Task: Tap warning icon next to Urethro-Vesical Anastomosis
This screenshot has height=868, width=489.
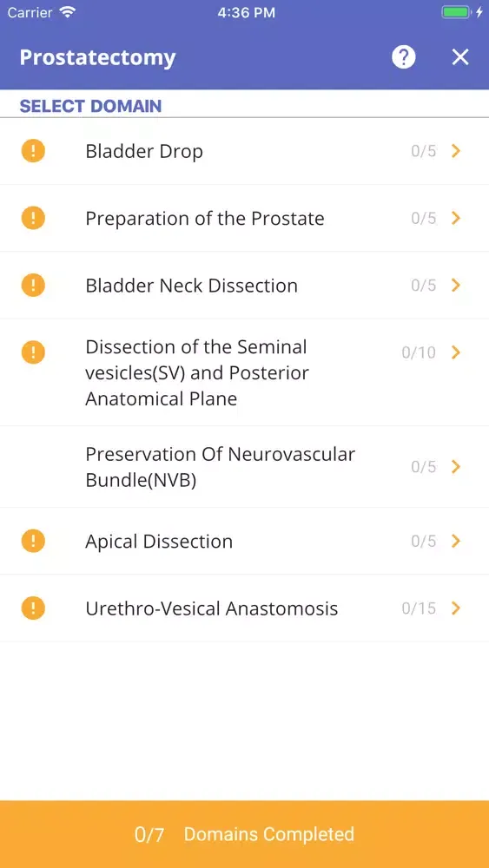Action: tap(33, 608)
